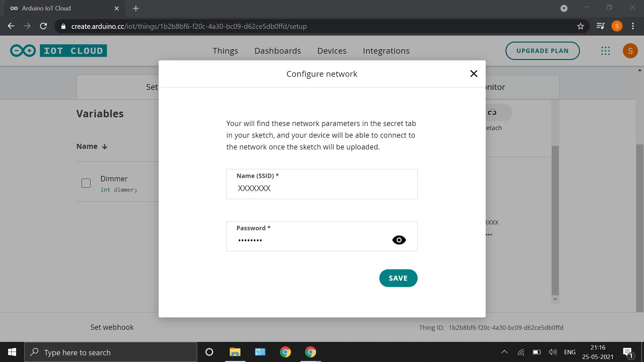
Task: Open Chrome profile avatar
Action: pyautogui.click(x=617, y=26)
